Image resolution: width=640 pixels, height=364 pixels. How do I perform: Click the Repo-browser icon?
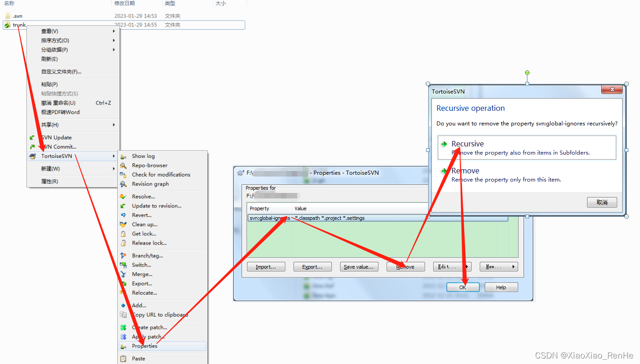[123, 166]
